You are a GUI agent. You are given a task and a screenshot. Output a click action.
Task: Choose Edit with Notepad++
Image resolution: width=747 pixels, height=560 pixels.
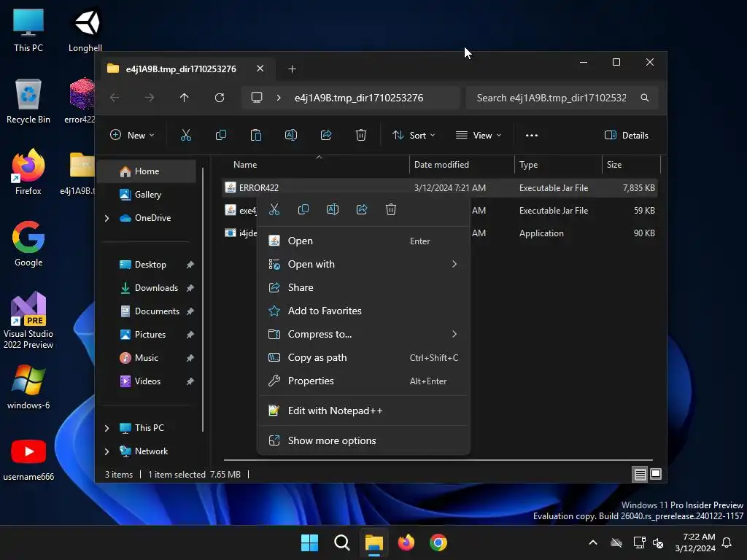pos(363,411)
